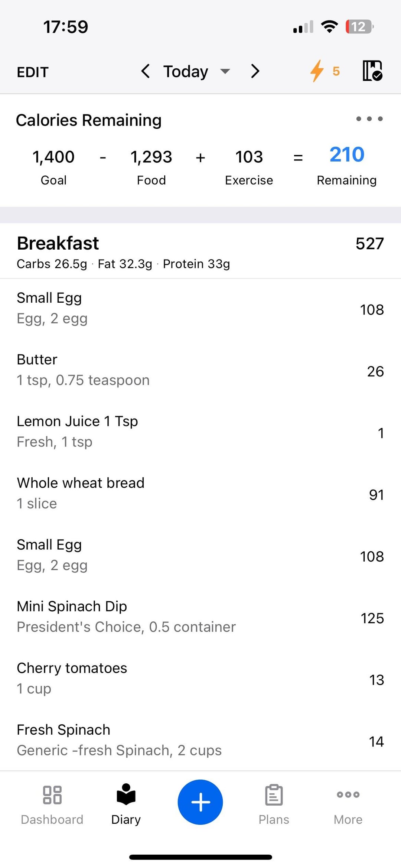This screenshot has height=868, width=401.
Task: Open the Dashboard grid icon
Action: pyautogui.click(x=52, y=795)
